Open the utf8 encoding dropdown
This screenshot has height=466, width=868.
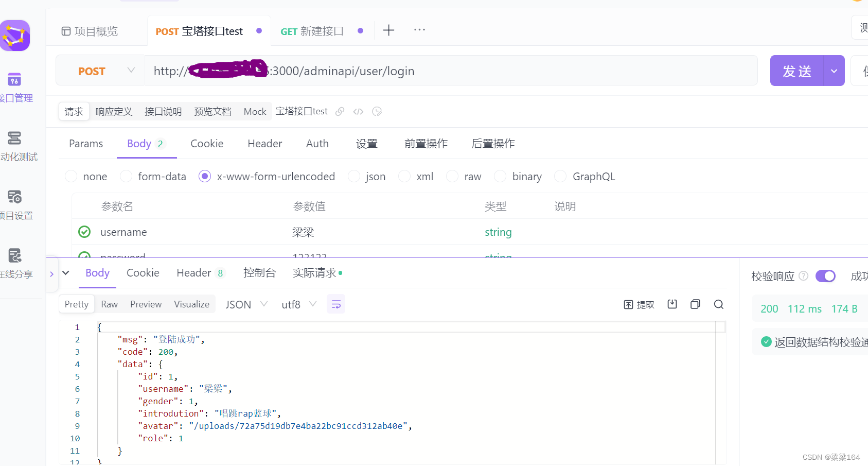(313, 304)
